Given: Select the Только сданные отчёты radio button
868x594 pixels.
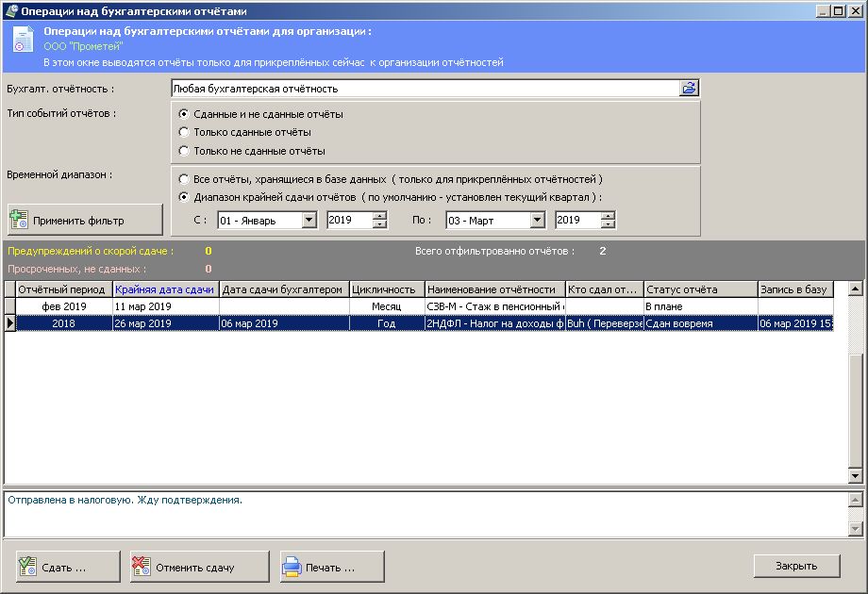Looking at the screenshot, I should point(185,132).
